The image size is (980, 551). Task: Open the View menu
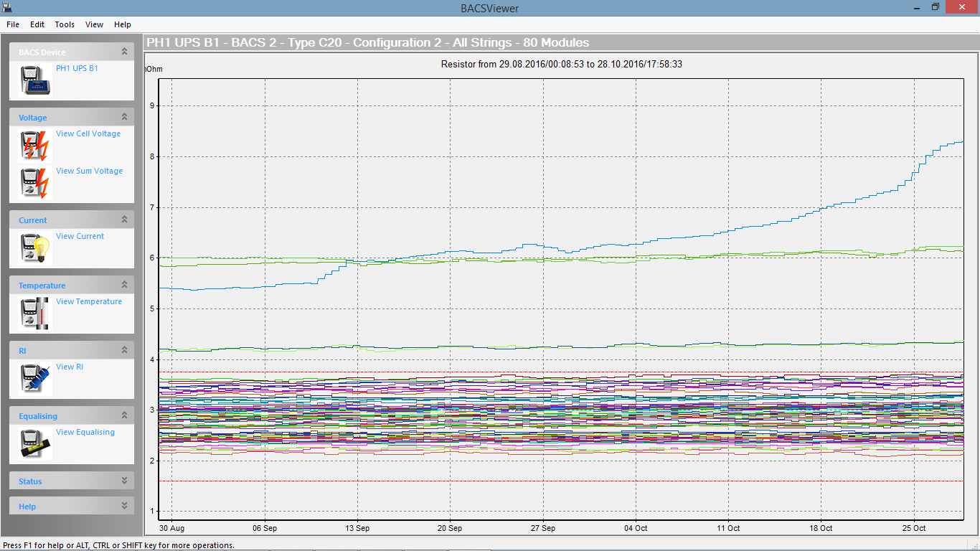tap(93, 24)
